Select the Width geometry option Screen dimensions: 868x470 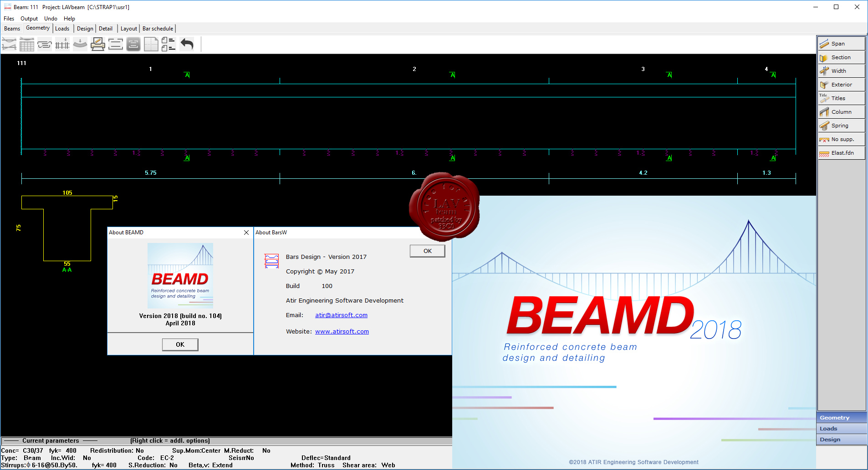(841, 71)
